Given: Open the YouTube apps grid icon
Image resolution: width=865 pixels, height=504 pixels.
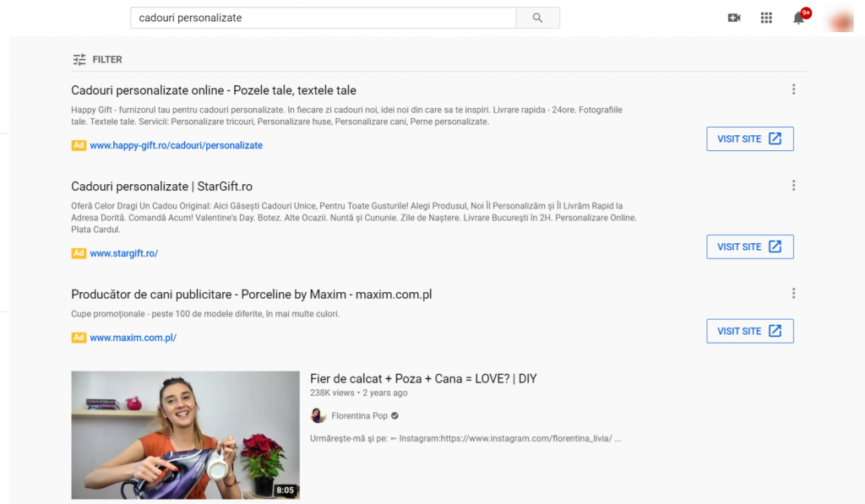Looking at the screenshot, I should pos(766,18).
